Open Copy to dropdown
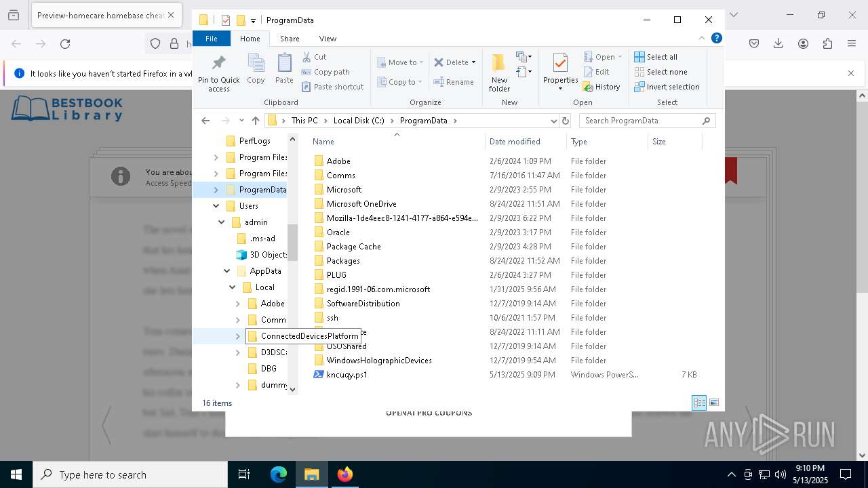Viewport: 868px width, 488px height. click(400, 82)
